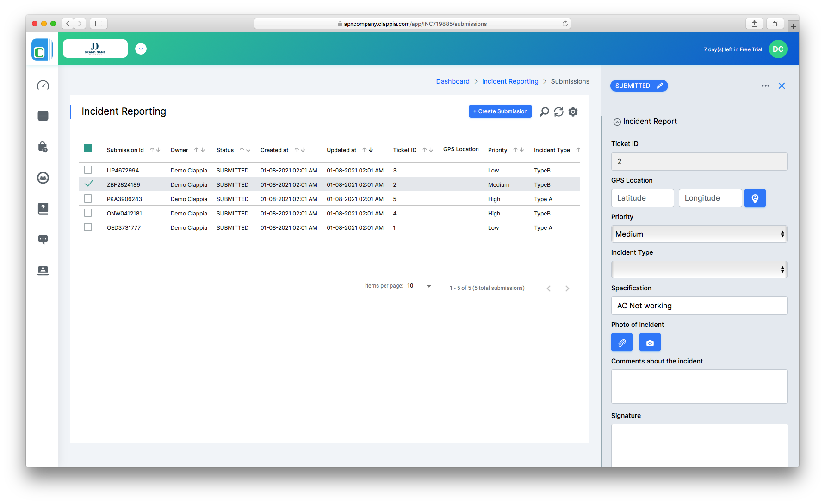825x504 pixels.
Task: Sort by Priority column
Action: click(519, 150)
